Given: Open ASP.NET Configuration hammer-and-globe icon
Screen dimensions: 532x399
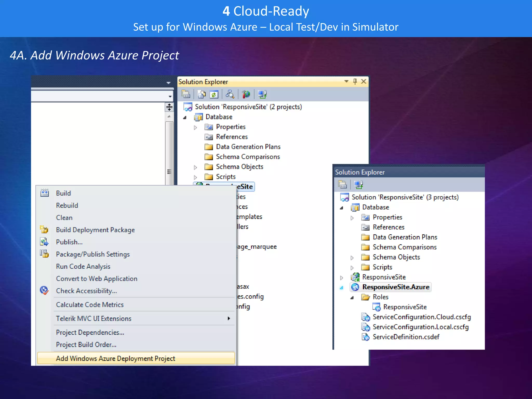Looking at the screenshot, I should [246, 94].
